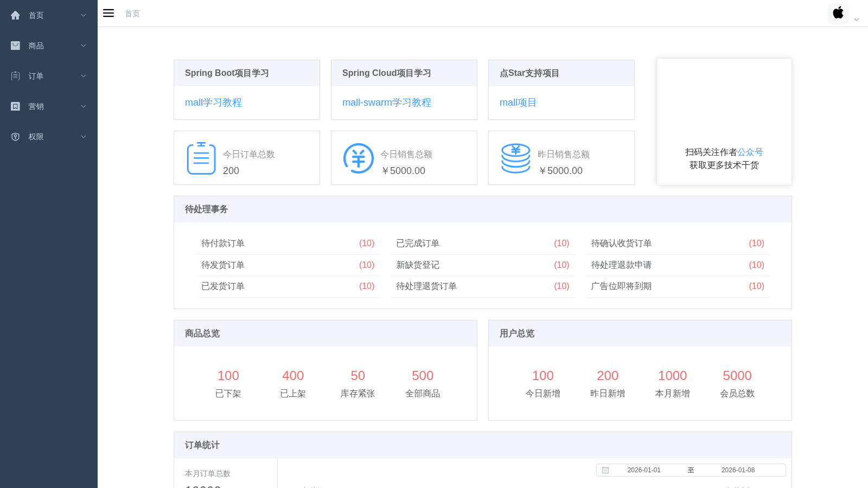The image size is (868, 488).
Task: Select the 待处理退货订单 row
Action: pos(483,286)
